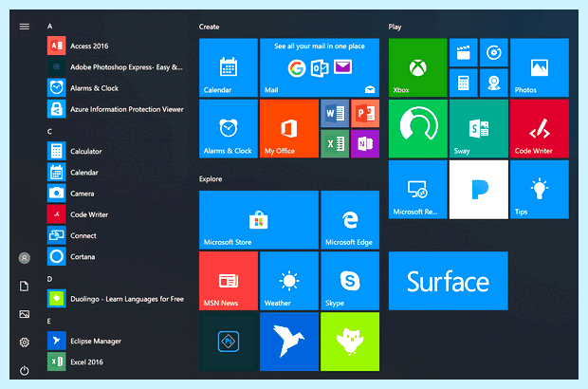Open Cortana from the app list

117,256
